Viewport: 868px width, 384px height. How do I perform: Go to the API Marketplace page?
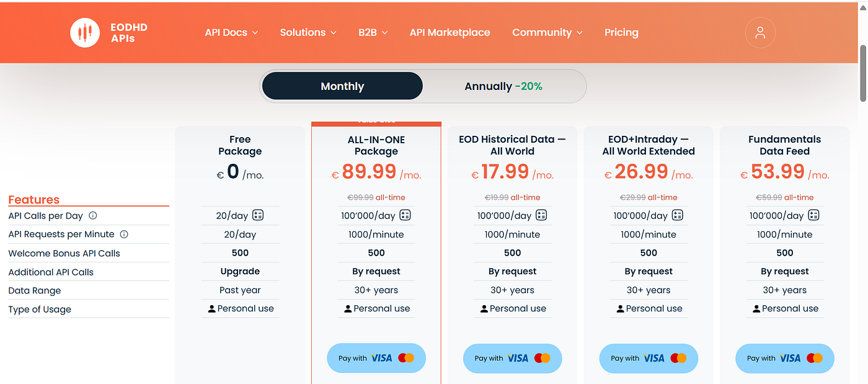(449, 33)
